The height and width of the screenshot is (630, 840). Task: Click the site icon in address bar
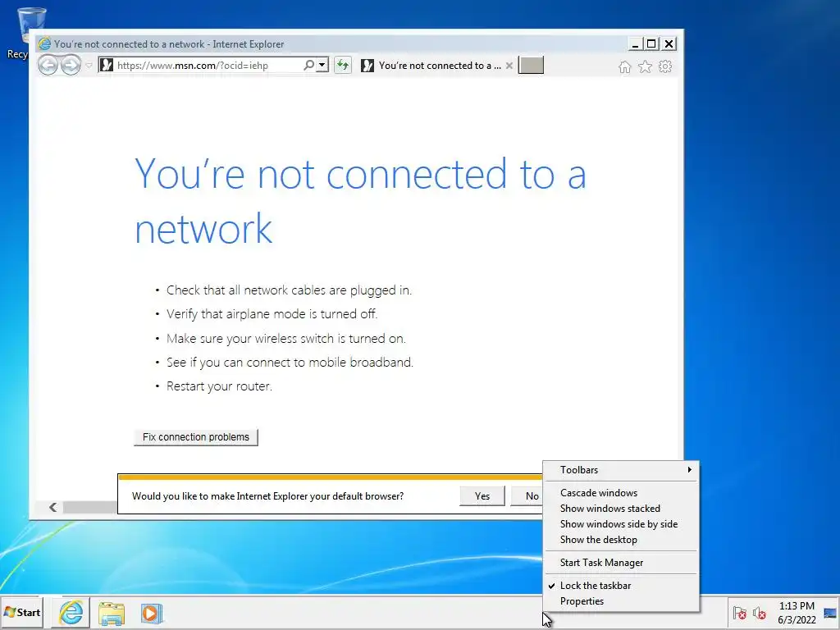click(107, 66)
